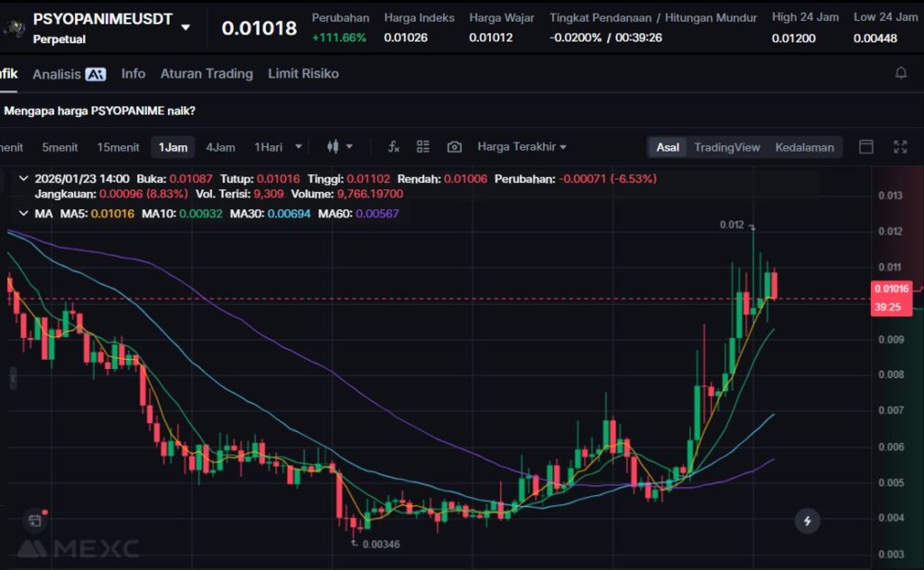
Task: Switch chart view to TradingView
Action: [x=726, y=147]
